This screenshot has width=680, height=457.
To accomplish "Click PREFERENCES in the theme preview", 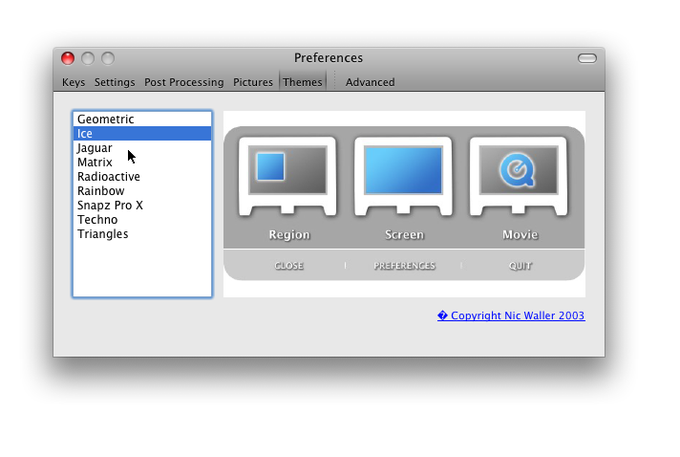I will [x=404, y=265].
